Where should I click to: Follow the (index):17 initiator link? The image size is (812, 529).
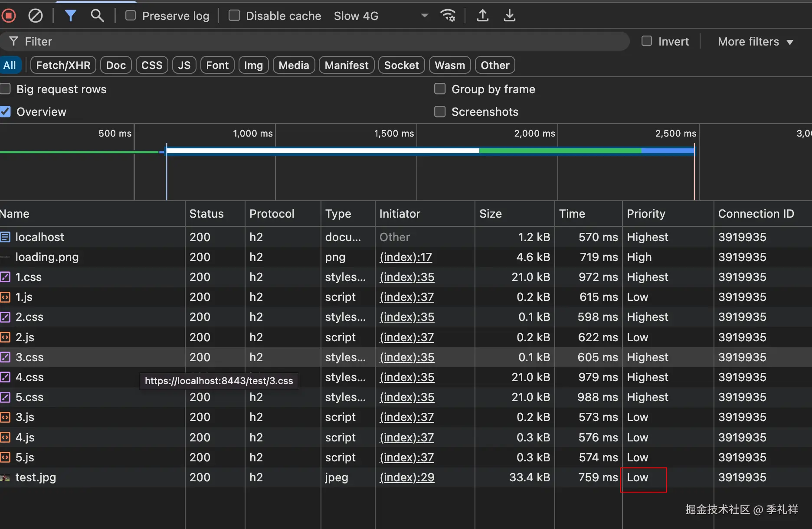pos(406,257)
